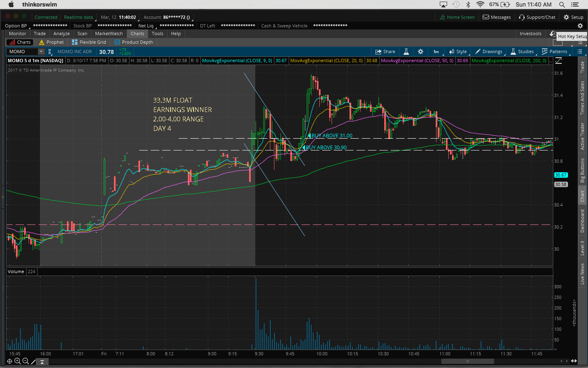Click the chart right-expansion arrows icon

point(574,361)
